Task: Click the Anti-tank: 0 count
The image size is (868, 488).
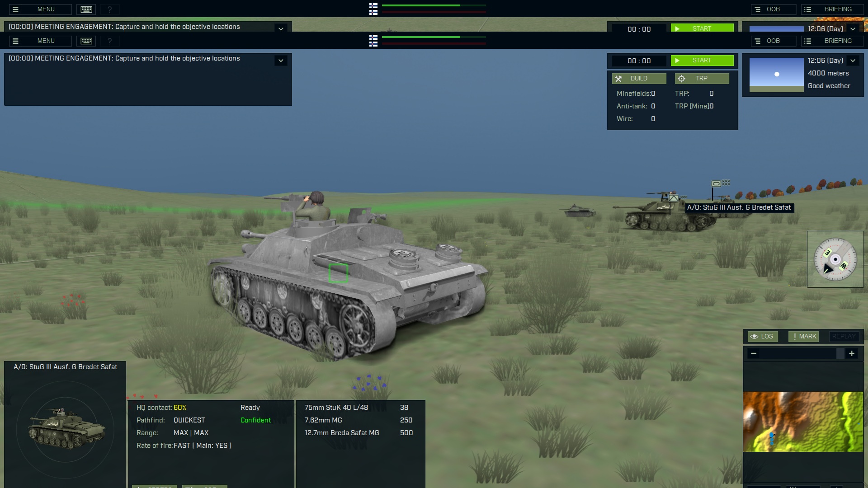Action: click(x=636, y=106)
